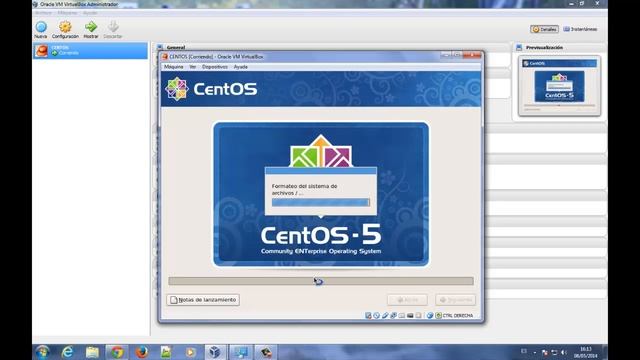This screenshot has height=360, width=640.
Task: Click the network tray icon
Action: 554,352
